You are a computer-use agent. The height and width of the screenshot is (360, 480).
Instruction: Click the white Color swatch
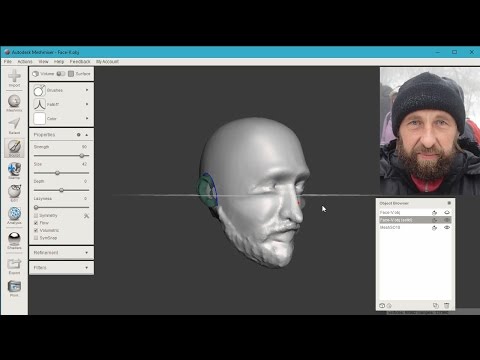click(x=39, y=119)
